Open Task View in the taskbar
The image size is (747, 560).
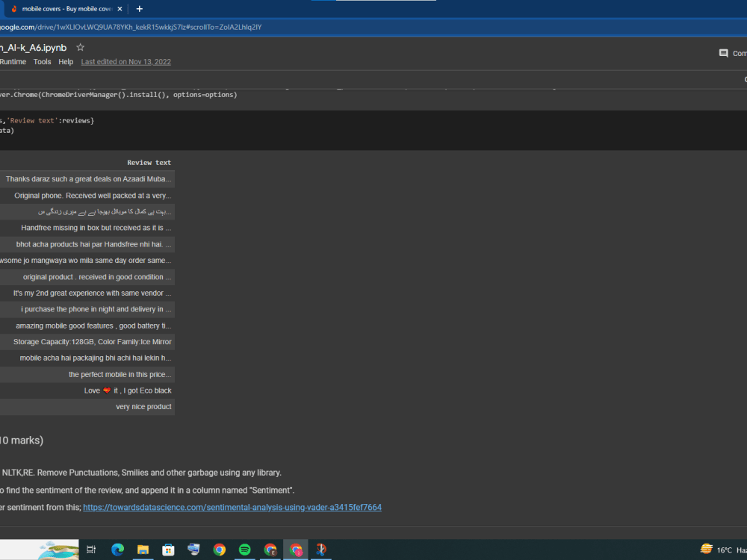click(91, 550)
